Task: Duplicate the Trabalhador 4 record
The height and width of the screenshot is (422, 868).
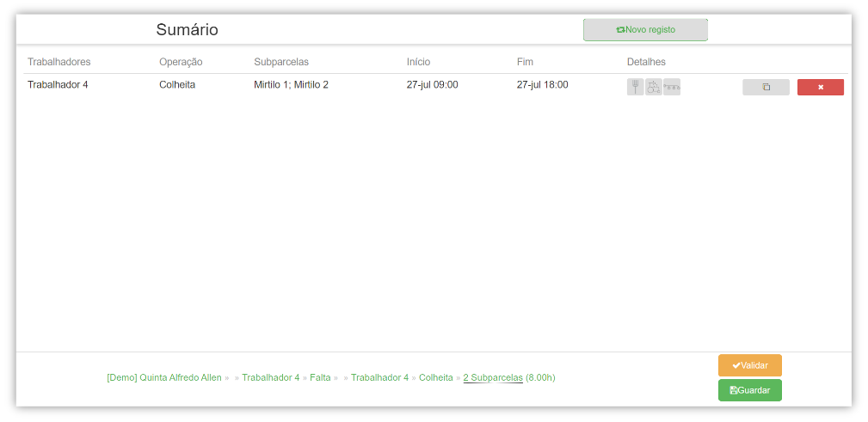Action: point(766,88)
